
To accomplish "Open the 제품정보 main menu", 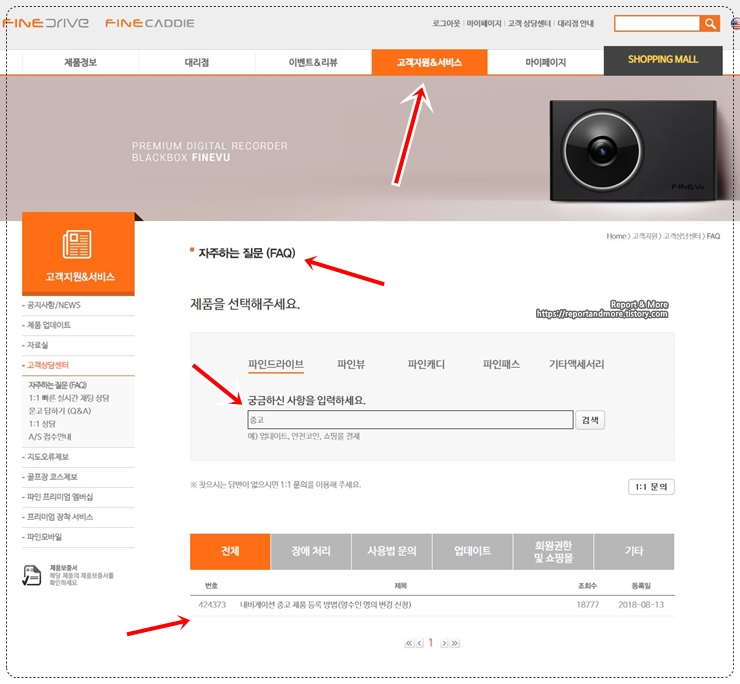I will (x=80, y=62).
